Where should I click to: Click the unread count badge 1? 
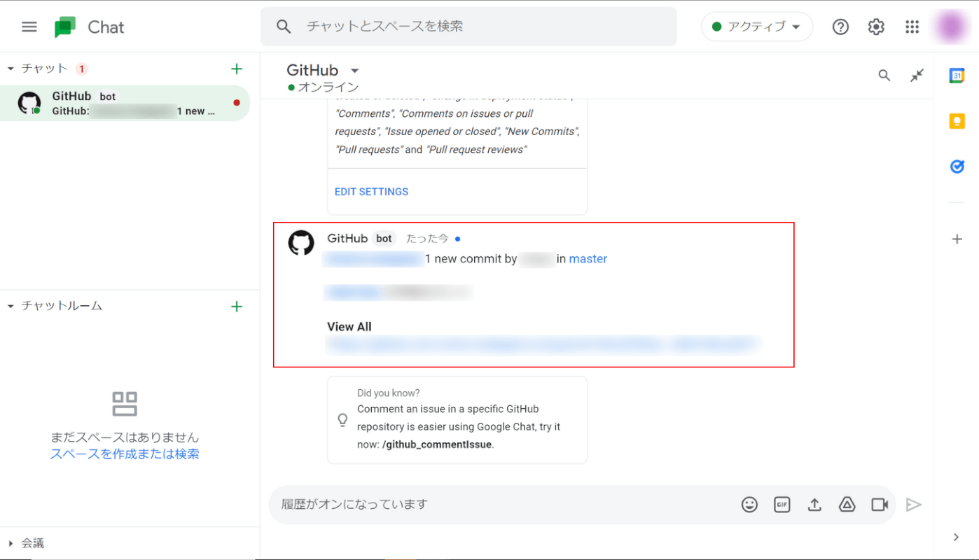click(82, 69)
